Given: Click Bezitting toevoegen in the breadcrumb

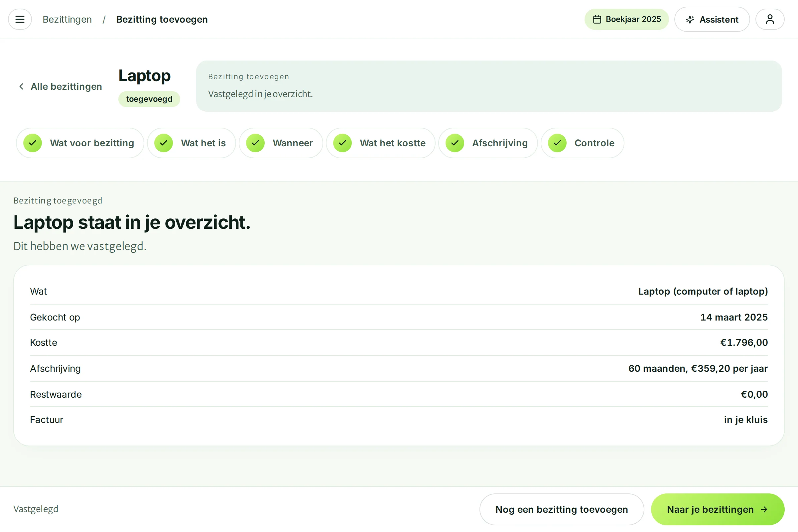Looking at the screenshot, I should tap(162, 19).
